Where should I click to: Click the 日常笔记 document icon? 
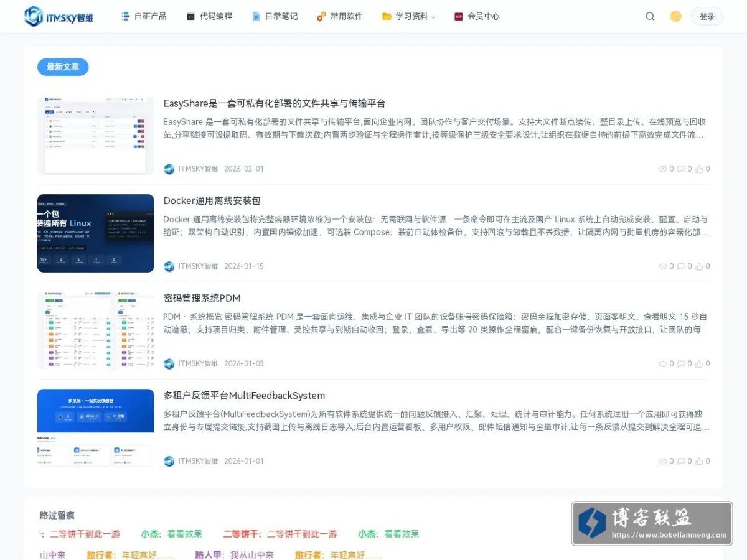tap(256, 17)
